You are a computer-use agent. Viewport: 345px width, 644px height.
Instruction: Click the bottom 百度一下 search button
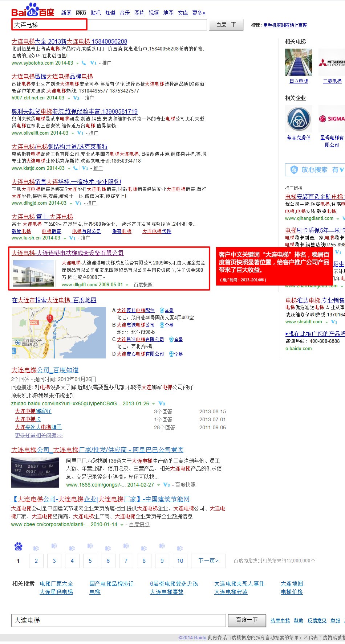click(x=247, y=620)
